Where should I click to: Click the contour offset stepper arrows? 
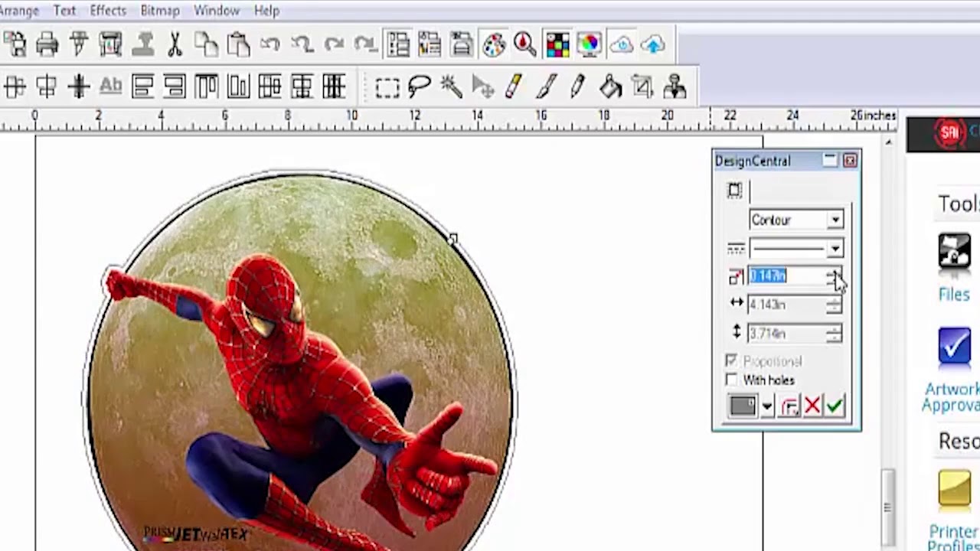(834, 276)
